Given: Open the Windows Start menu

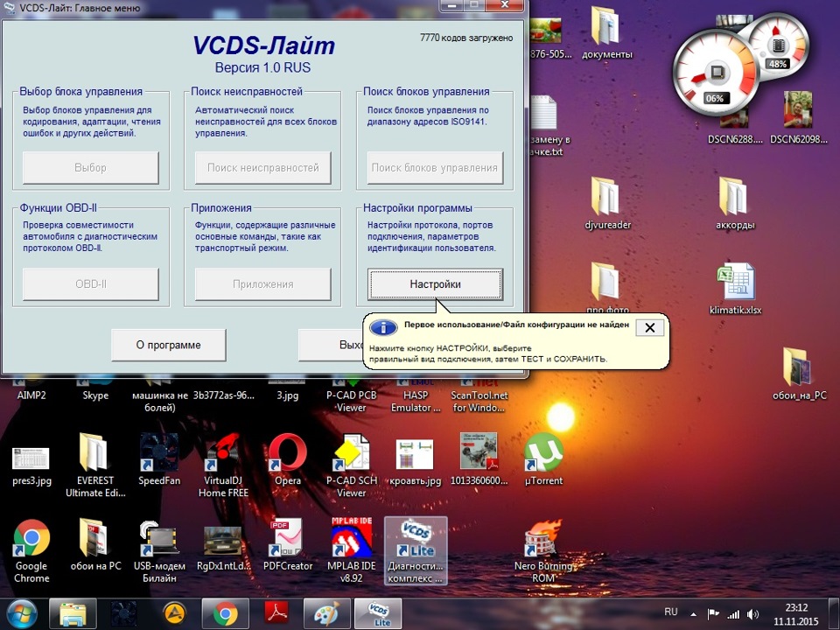Looking at the screenshot, I should point(21,614).
